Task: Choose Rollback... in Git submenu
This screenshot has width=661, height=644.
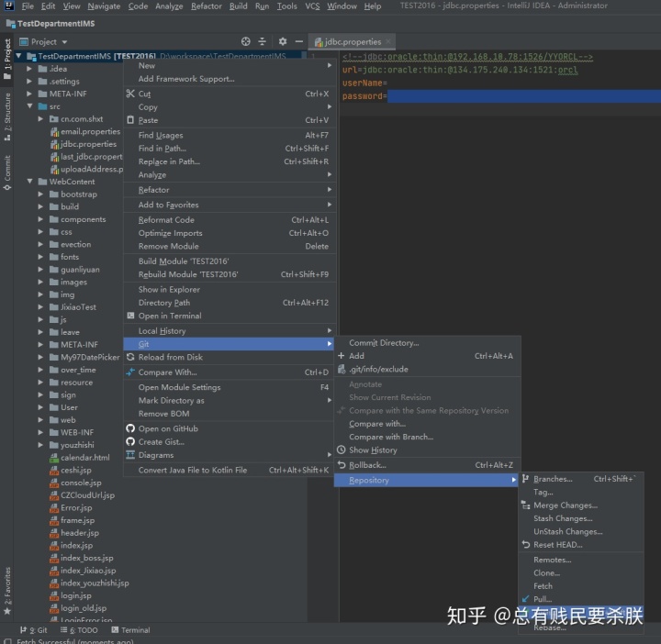Action: (x=428, y=465)
